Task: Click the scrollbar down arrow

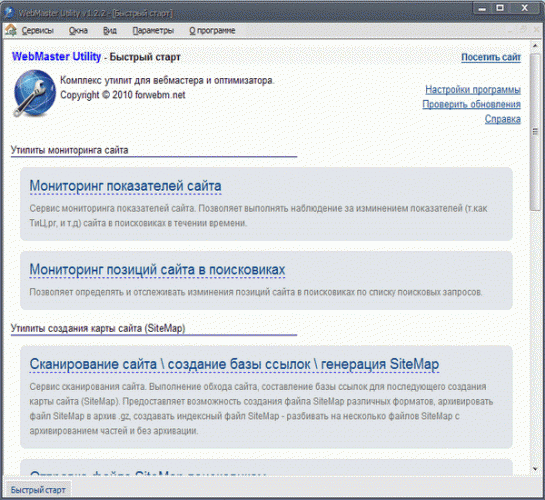Action: tap(535, 469)
